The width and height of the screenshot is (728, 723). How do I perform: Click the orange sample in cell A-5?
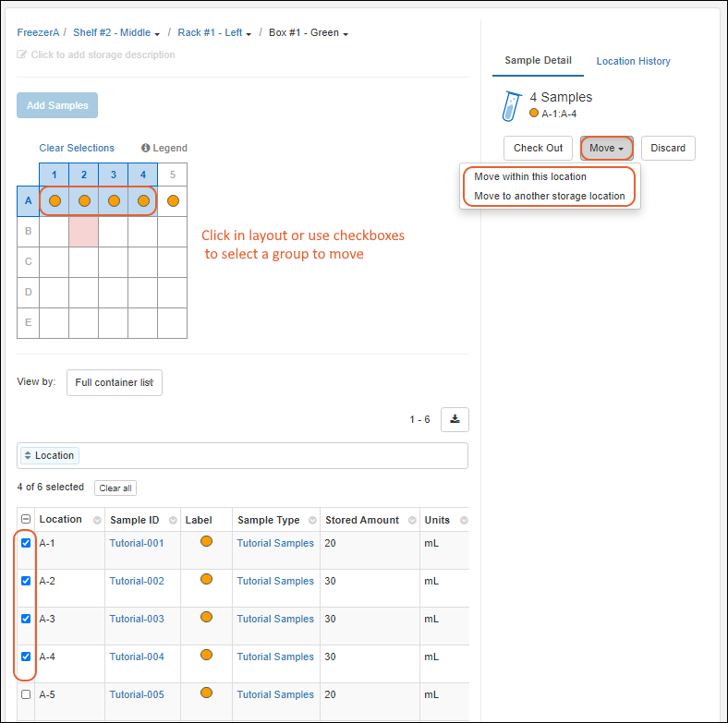[173, 200]
